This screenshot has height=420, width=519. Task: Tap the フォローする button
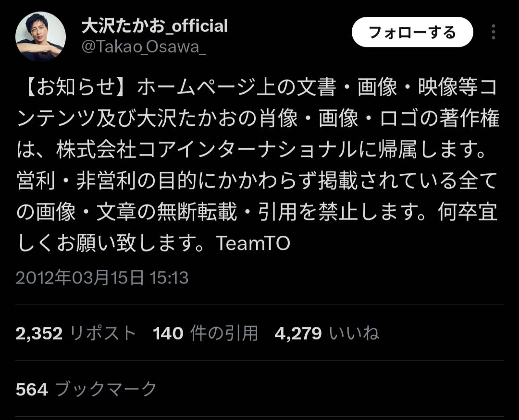(412, 32)
